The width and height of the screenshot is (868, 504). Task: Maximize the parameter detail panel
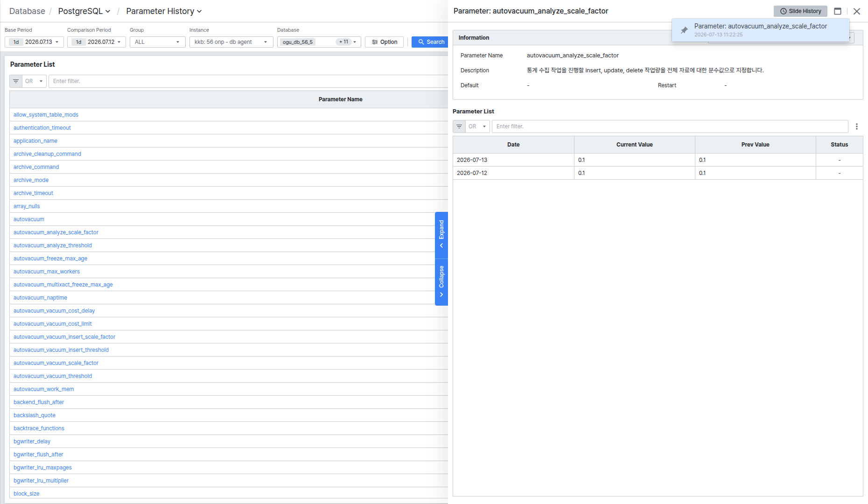(x=838, y=11)
